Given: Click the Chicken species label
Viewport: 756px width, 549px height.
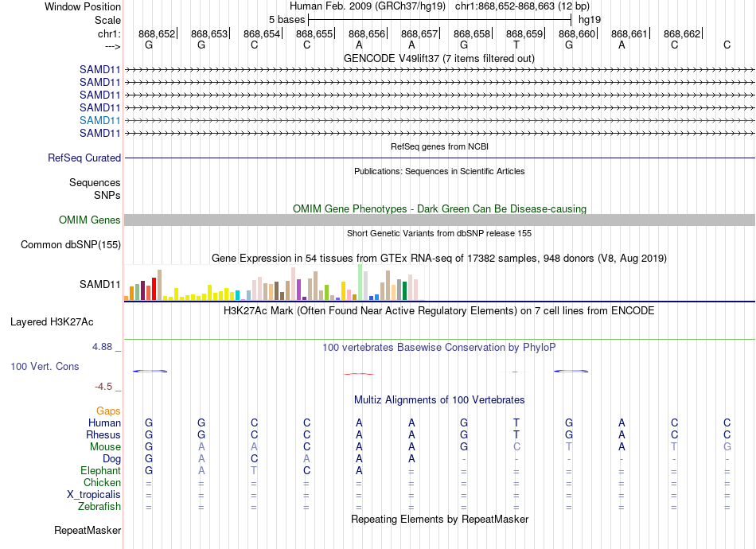Looking at the screenshot, I should pyautogui.click(x=102, y=482).
